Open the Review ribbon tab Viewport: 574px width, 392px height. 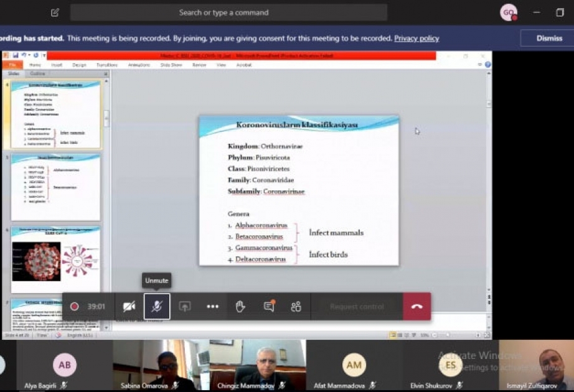199,65
